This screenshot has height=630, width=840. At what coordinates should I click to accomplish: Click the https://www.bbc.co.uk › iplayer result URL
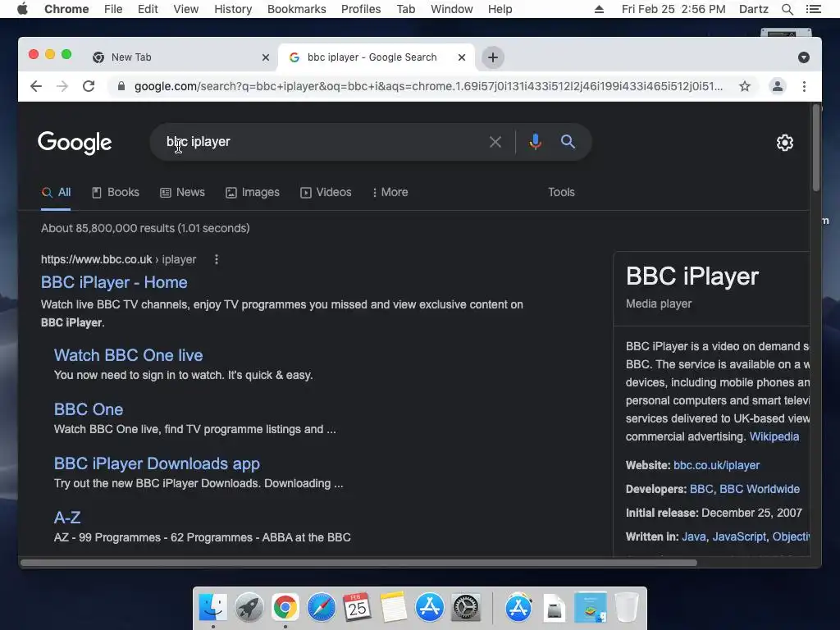(118, 259)
